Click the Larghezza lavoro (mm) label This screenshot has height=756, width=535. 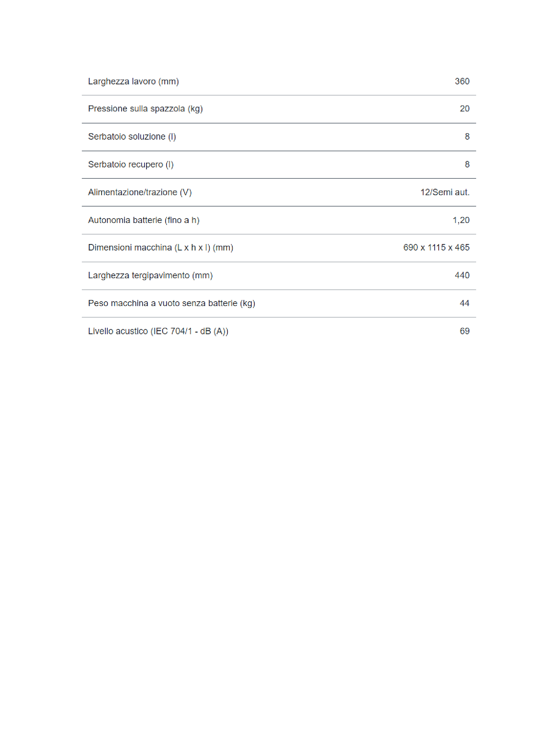(133, 81)
